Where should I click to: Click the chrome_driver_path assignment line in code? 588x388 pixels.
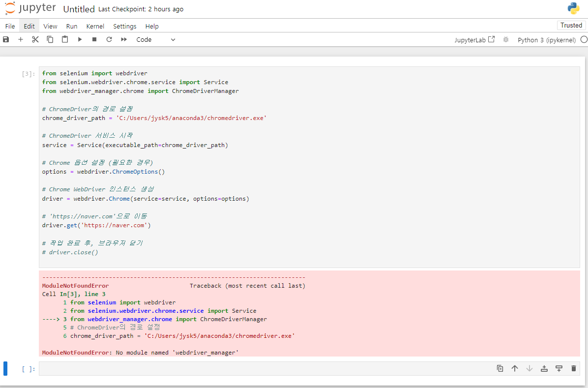coord(154,118)
